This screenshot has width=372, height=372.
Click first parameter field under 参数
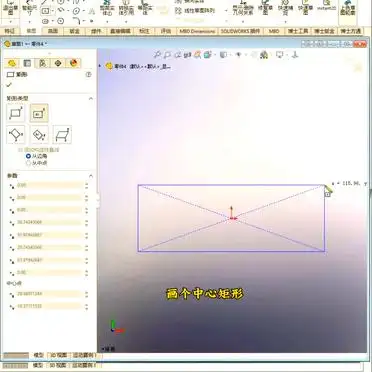pyautogui.click(x=49, y=185)
